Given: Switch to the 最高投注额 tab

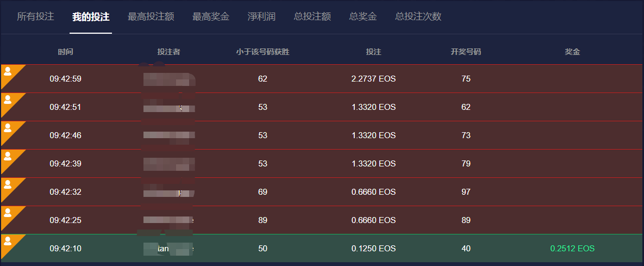Looking at the screenshot, I should point(151,17).
